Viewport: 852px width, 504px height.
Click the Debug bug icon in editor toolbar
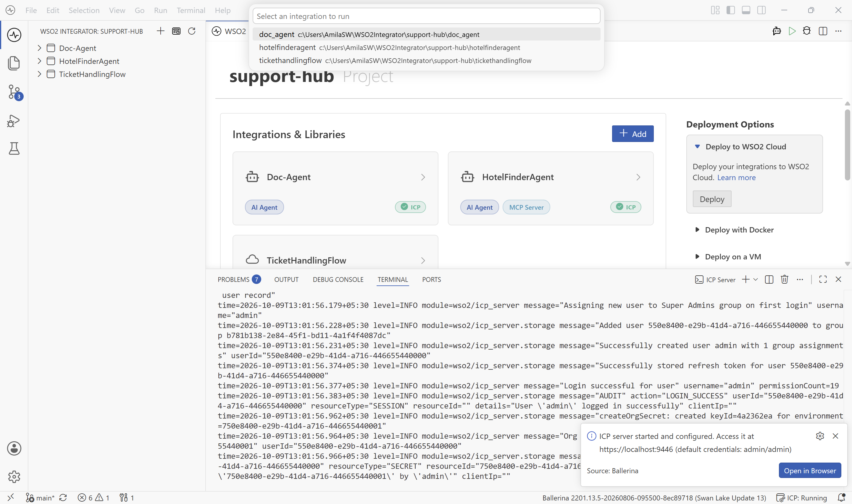807,31
